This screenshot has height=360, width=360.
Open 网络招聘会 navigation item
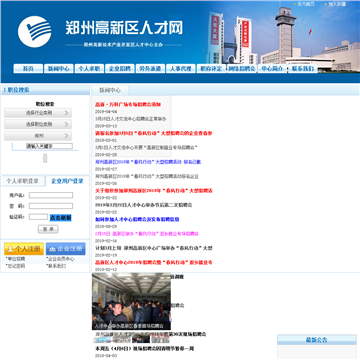pyautogui.click(x=242, y=69)
